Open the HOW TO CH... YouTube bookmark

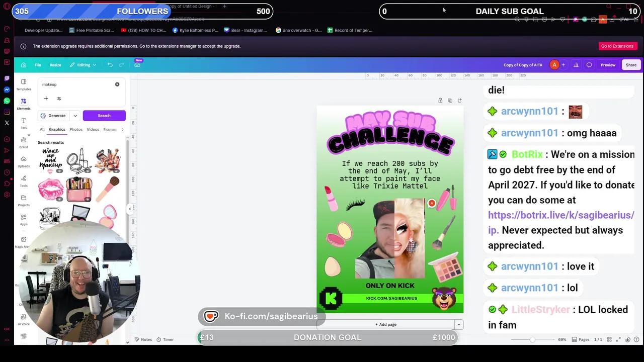[143, 30]
